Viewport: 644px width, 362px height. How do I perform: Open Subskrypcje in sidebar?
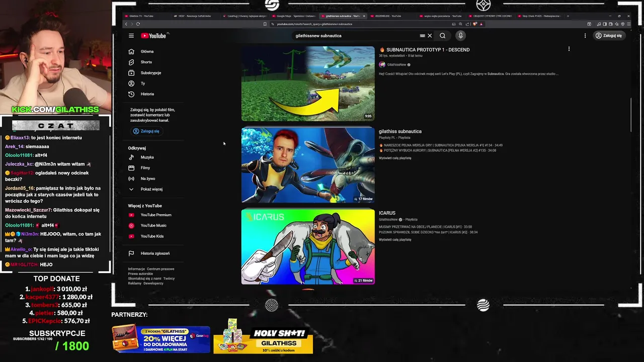pyautogui.click(x=150, y=73)
